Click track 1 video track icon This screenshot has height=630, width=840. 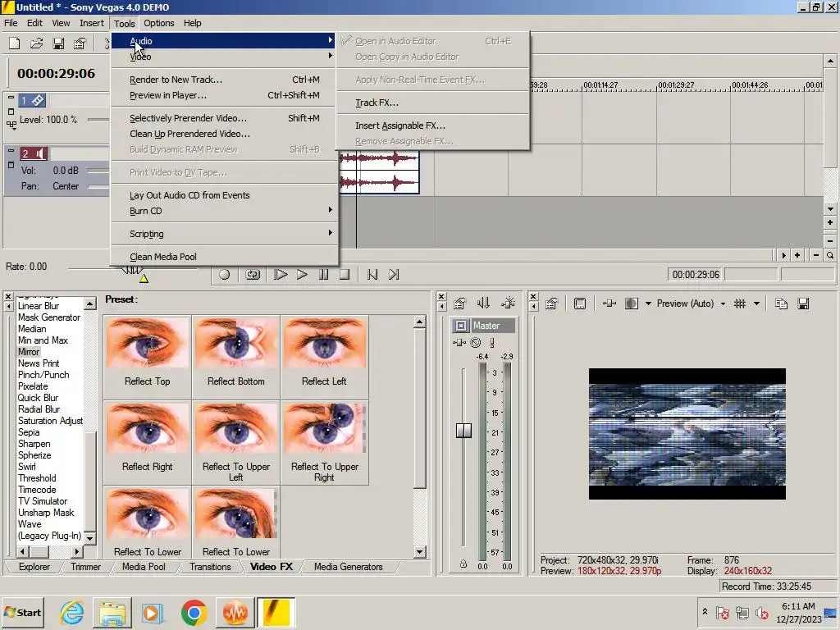33,100
